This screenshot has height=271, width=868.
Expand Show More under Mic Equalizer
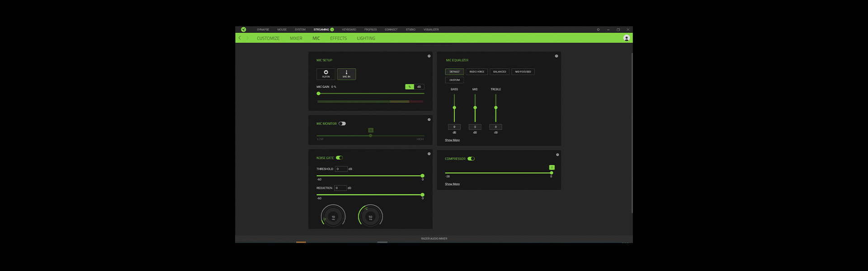[x=452, y=140]
